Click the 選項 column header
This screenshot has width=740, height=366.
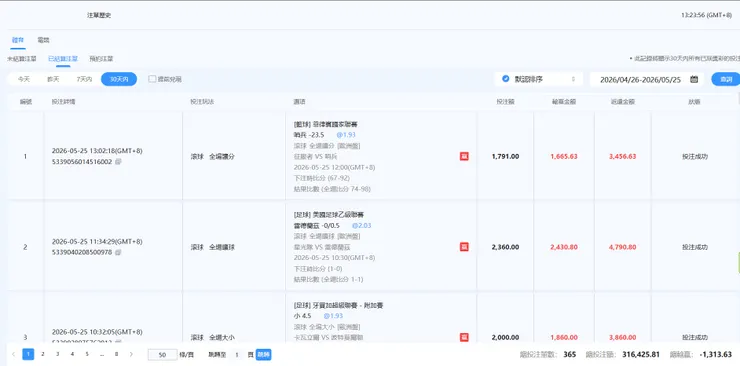pyautogui.click(x=300, y=101)
